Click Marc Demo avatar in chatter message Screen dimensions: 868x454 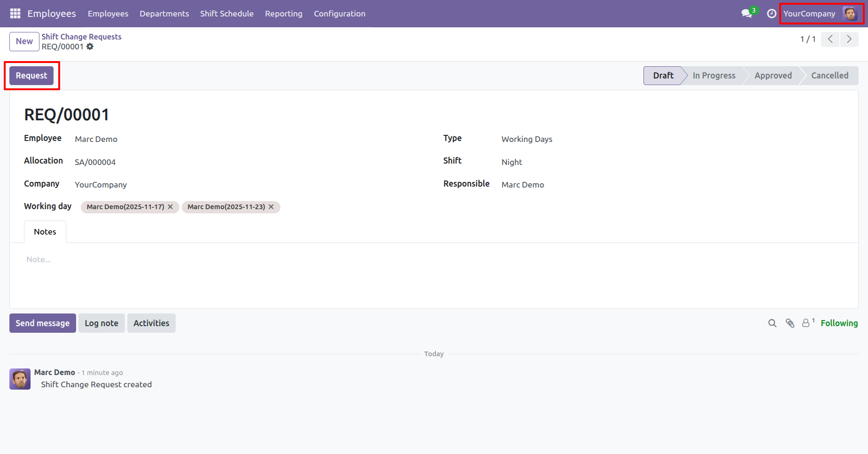[20, 379]
